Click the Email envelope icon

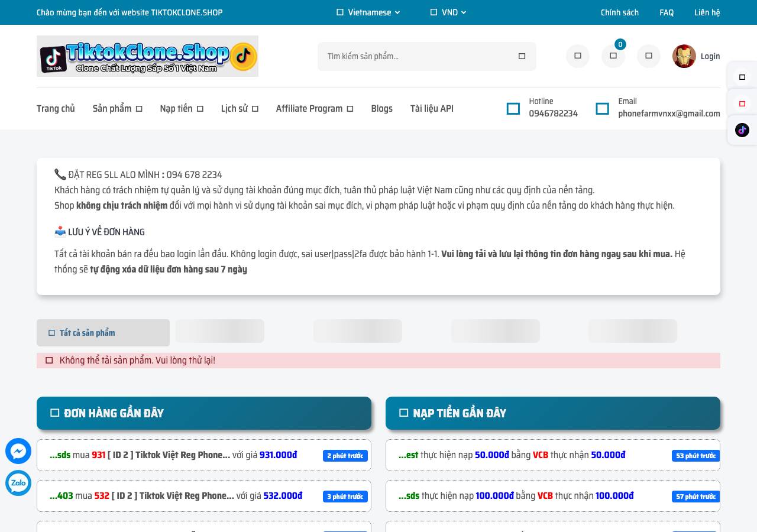click(603, 109)
